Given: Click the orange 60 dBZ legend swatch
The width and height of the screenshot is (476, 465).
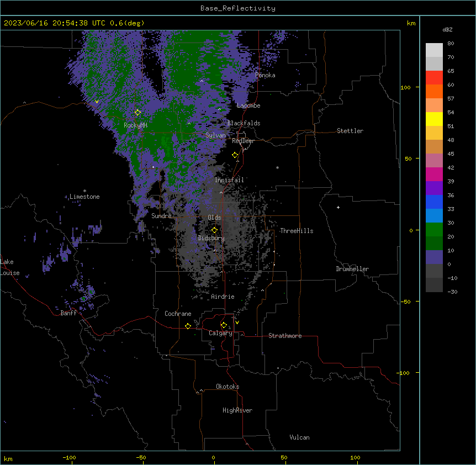Looking at the screenshot, I should coord(434,91).
